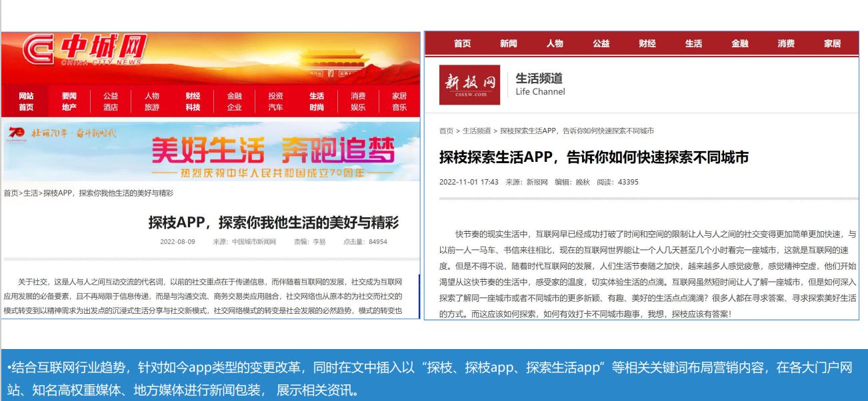This screenshot has height=401, width=868.
Task: Click 生活频道 in the 新报网 breadcrumb
Action: click(x=477, y=131)
